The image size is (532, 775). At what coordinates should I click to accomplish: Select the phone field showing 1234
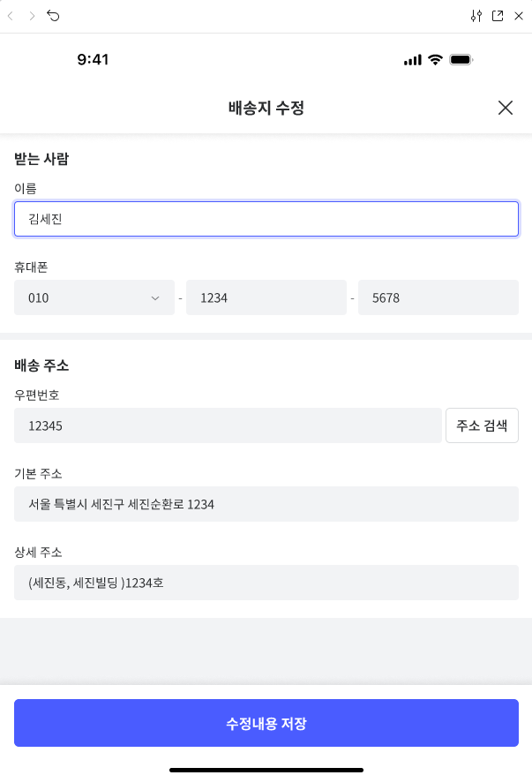pos(266,297)
